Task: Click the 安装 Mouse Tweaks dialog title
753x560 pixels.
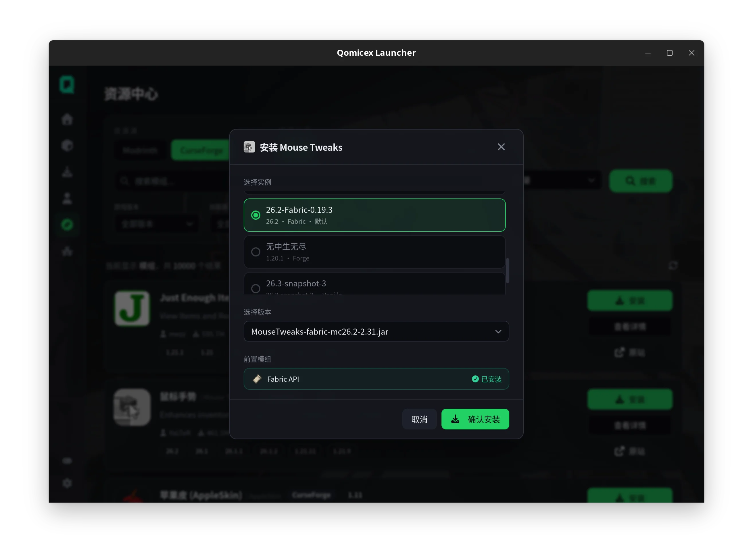Action: click(301, 147)
